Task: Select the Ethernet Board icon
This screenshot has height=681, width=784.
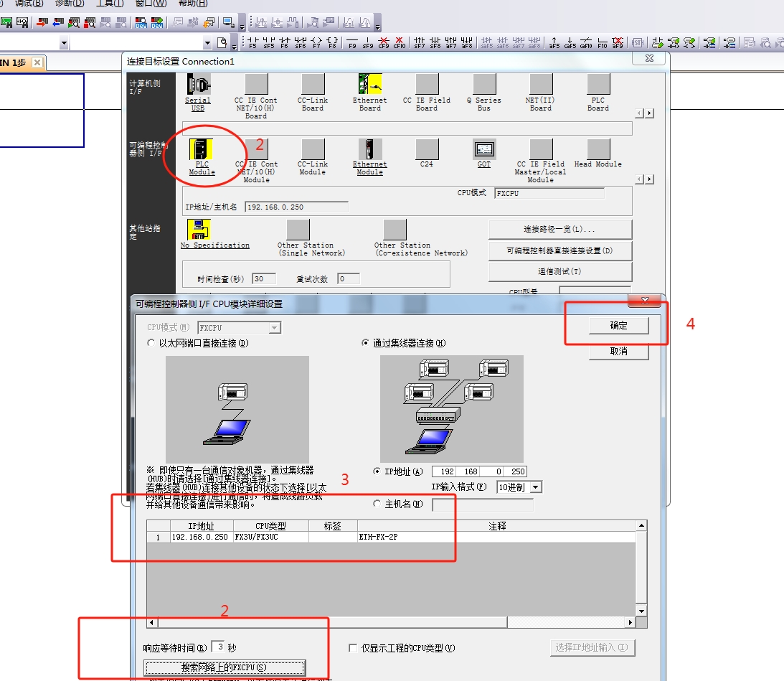Action: [x=369, y=85]
